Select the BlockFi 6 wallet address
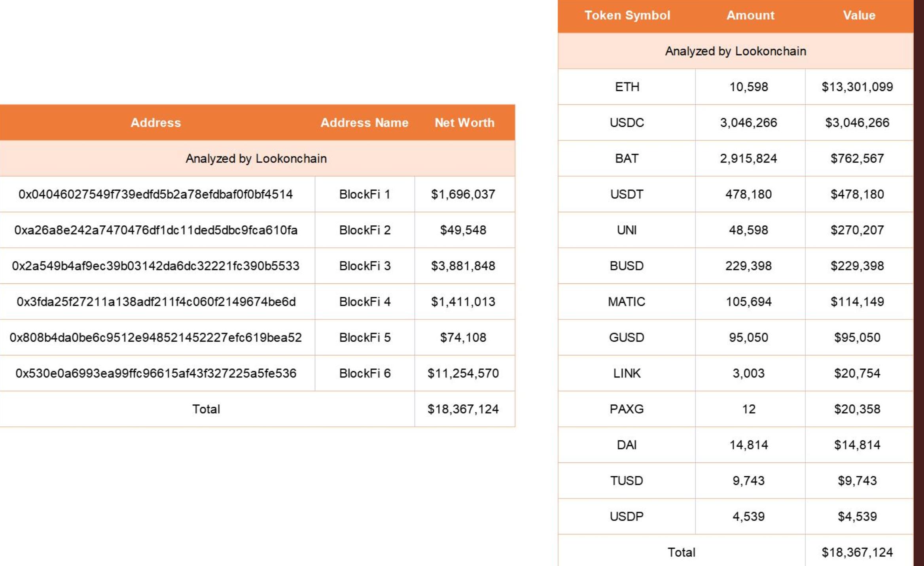The image size is (924, 566). tap(156, 374)
